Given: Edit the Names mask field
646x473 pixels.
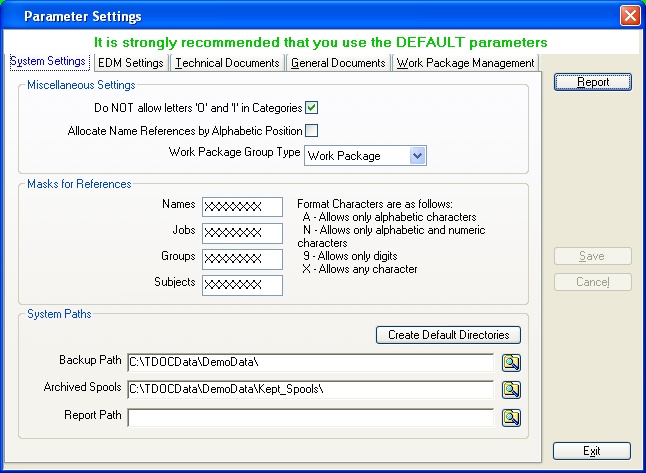Looking at the screenshot, I should (x=242, y=207).
